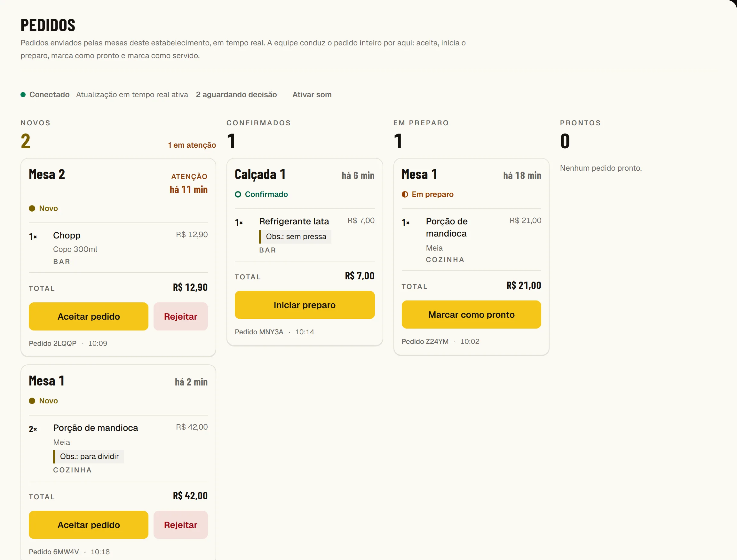Click the Calçada 1 card title
Screen dimensions: 737x560
pyautogui.click(x=260, y=174)
